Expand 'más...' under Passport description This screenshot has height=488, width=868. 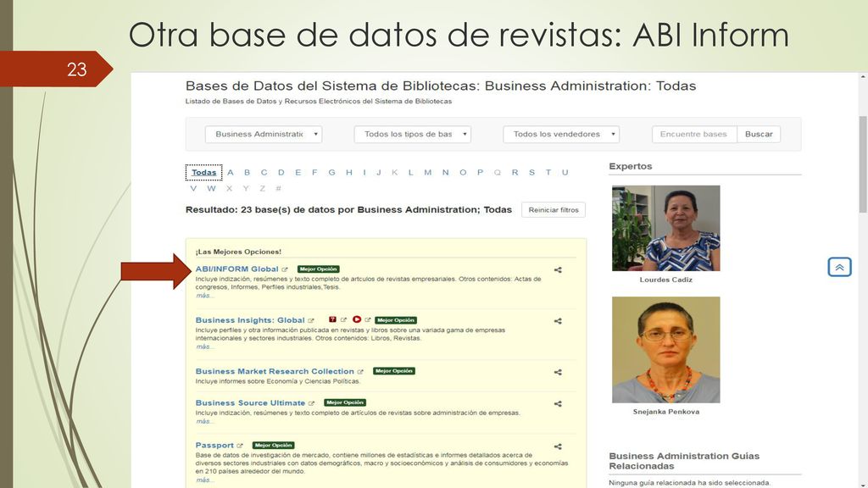click(x=204, y=480)
